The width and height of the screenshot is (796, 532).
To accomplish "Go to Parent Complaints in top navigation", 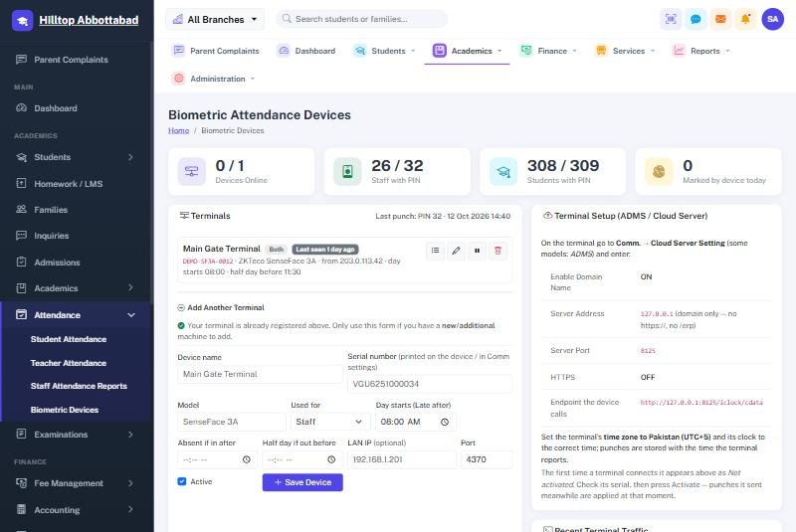I will (x=216, y=51).
